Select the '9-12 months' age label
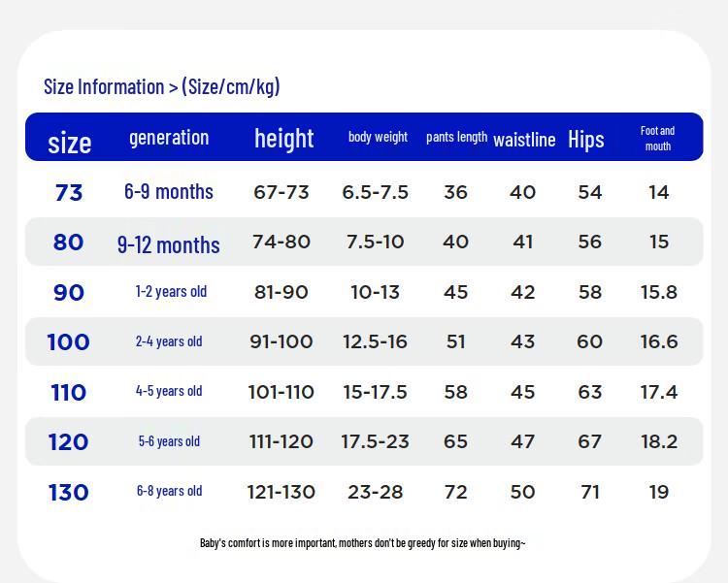This screenshot has width=728, height=583. point(169,244)
